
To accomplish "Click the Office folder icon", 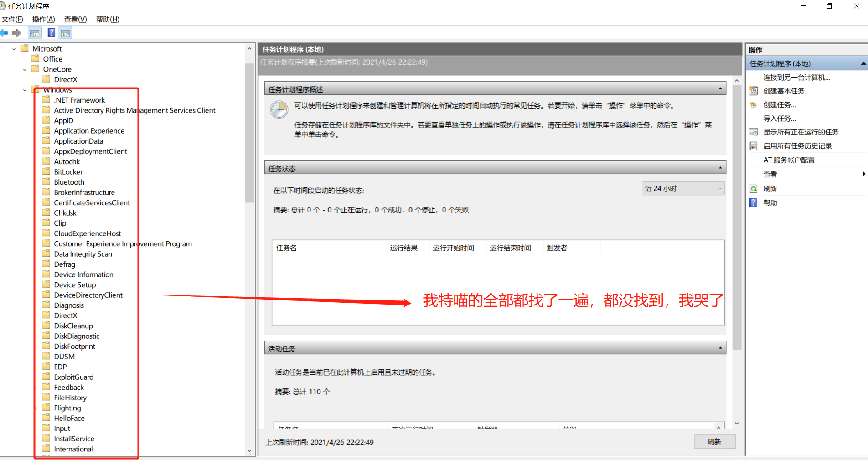I will click(36, 58).
